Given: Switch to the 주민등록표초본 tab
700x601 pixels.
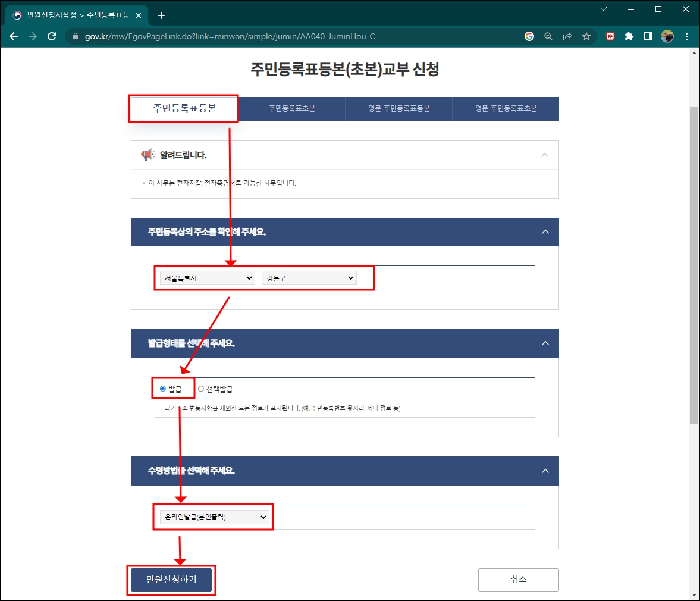Looking at the screenshot, I should point(291,108).
